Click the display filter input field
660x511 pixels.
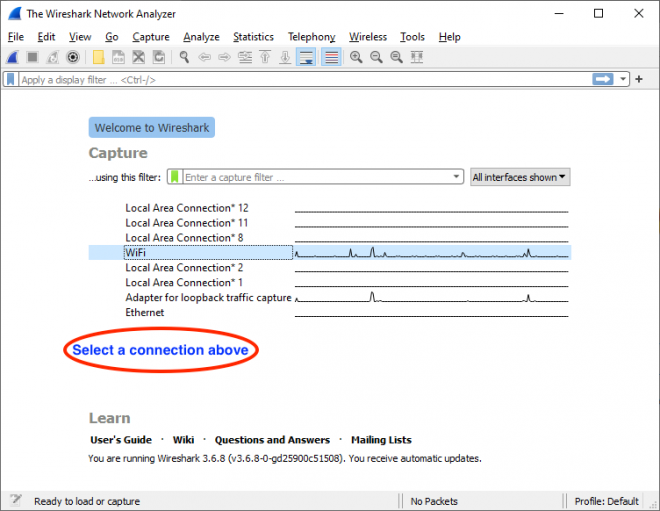pyautogui.click(x=305, y=80)
